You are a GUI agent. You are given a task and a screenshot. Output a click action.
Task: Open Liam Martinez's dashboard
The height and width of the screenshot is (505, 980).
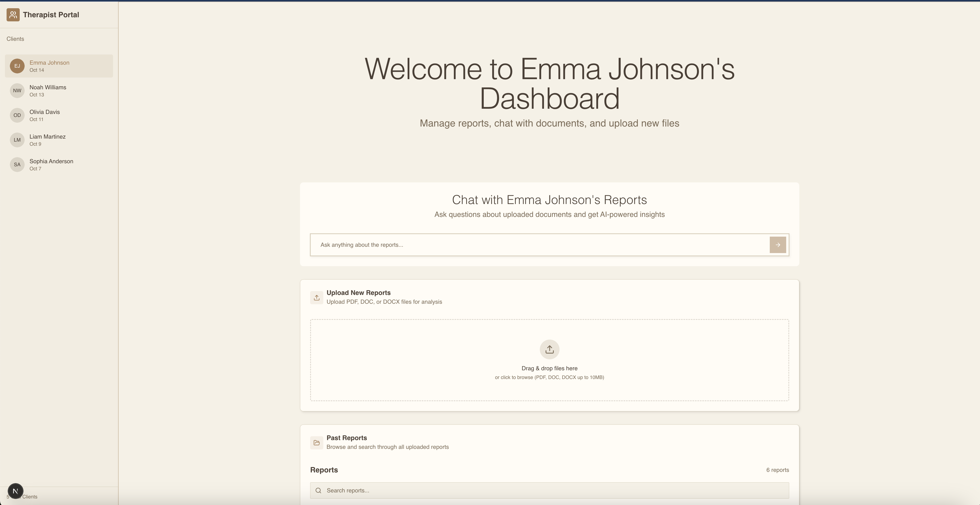[47, 140]
